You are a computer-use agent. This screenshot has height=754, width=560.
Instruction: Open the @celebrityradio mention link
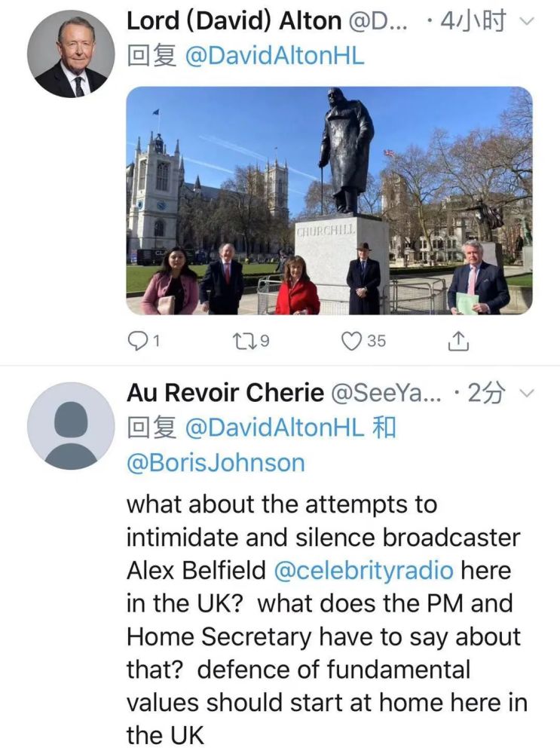point(363,571)
